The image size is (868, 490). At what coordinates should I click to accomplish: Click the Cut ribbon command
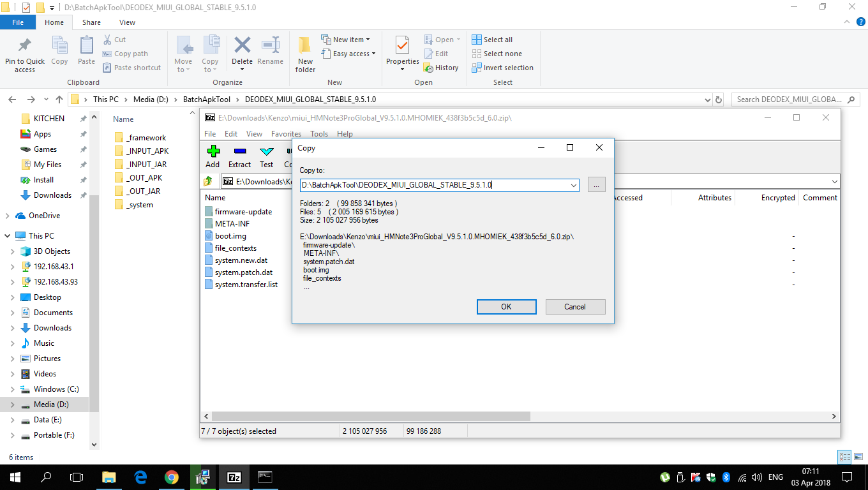[x=114, y=40]
